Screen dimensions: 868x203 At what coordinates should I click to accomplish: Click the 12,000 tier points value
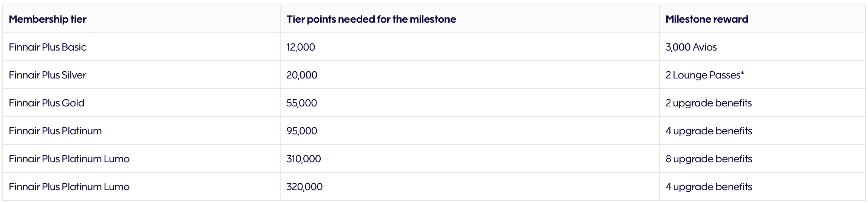[301, 47]
